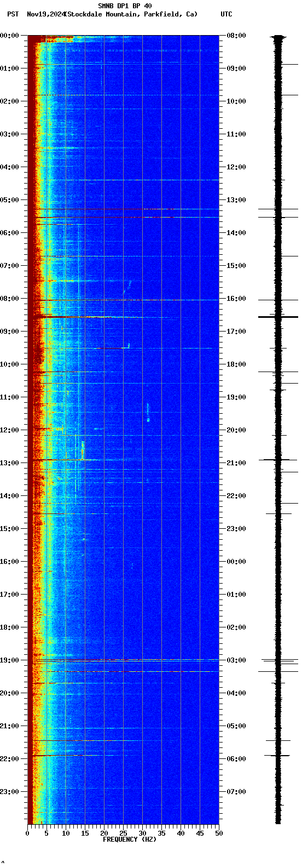This screenshot has width=302, height=868.
Task: Select the '03:00' label on the UTC axis
Action: pos(236,660)
